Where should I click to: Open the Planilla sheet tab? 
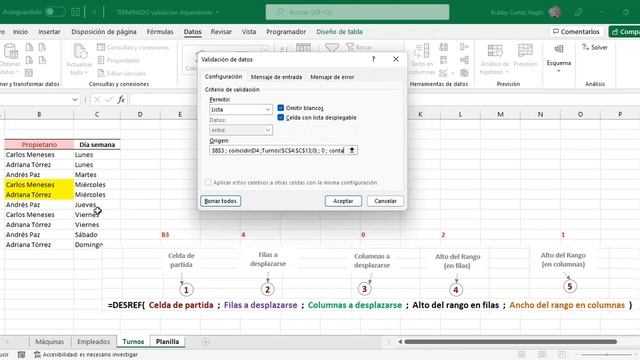(x=167, y=342)
